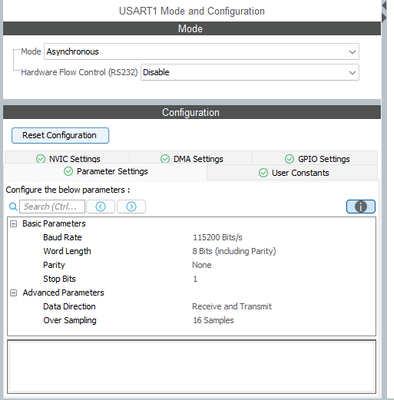
Task: Select the Parity None value
Action: (202, 265)
